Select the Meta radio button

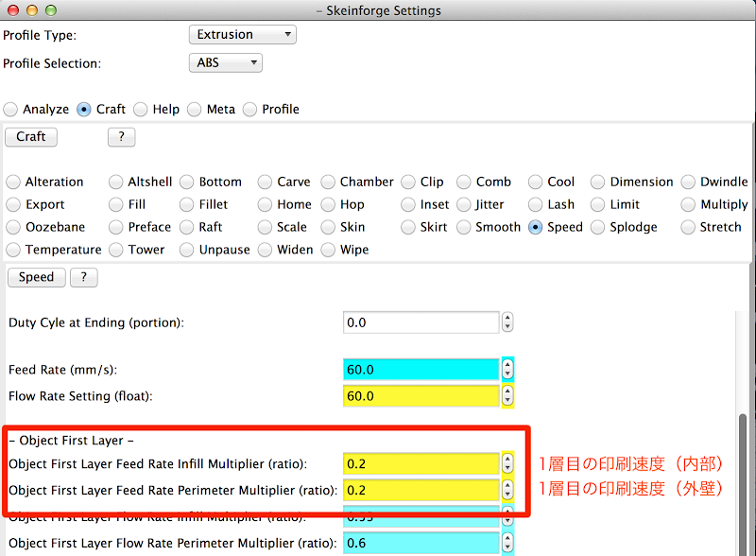click(195, 110)
